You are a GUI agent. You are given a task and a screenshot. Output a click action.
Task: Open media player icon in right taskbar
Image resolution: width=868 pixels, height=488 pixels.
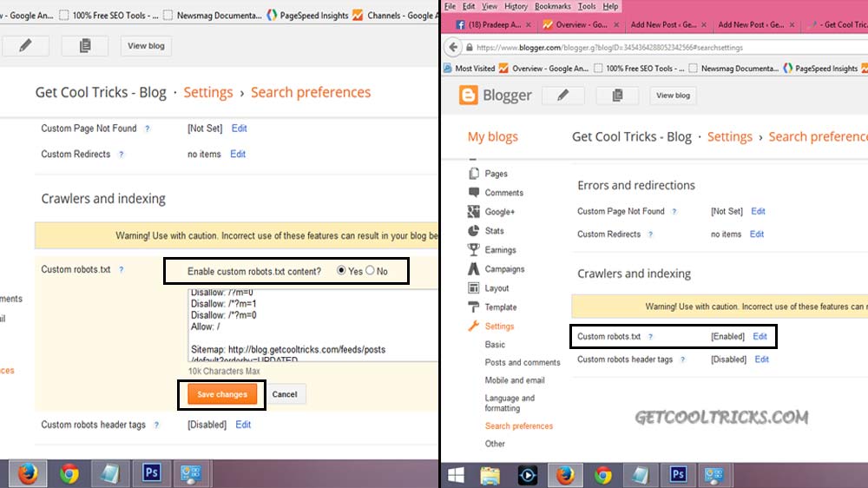click(x=527, y=475)
